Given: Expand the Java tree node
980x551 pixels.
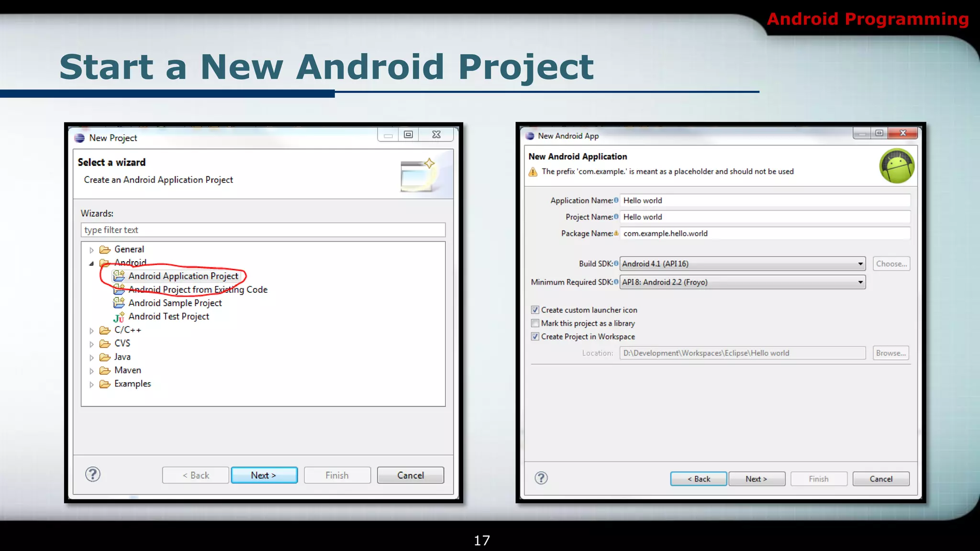Looking at the screenshot, I should [x=91, y=358].
